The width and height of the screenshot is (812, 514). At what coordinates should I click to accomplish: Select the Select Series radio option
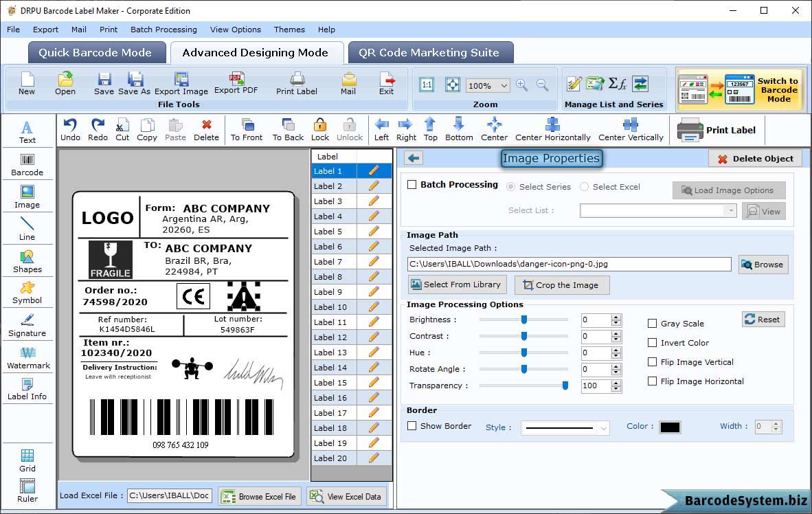pyautogui.click(x=510, y=186)
